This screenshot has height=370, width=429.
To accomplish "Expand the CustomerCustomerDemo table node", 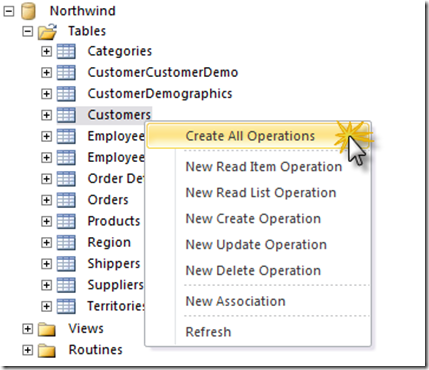I will tap(47, 73).
